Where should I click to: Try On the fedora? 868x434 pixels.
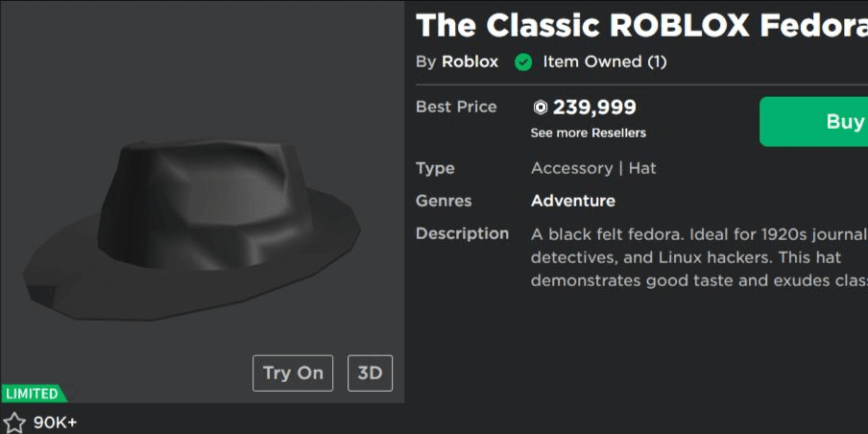(x=293, y=374)
